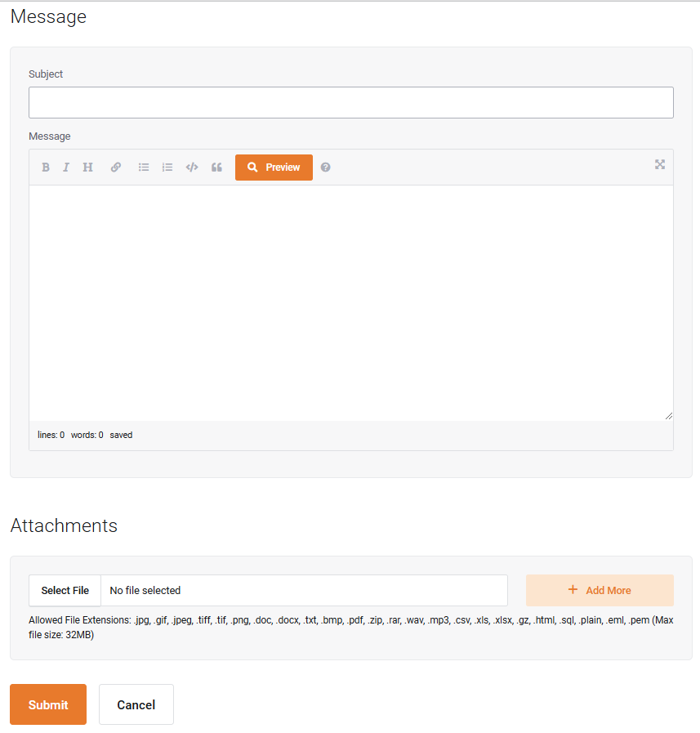Insert a hyperlink with the link icon
Screen dimensions: 700x733
116,168
